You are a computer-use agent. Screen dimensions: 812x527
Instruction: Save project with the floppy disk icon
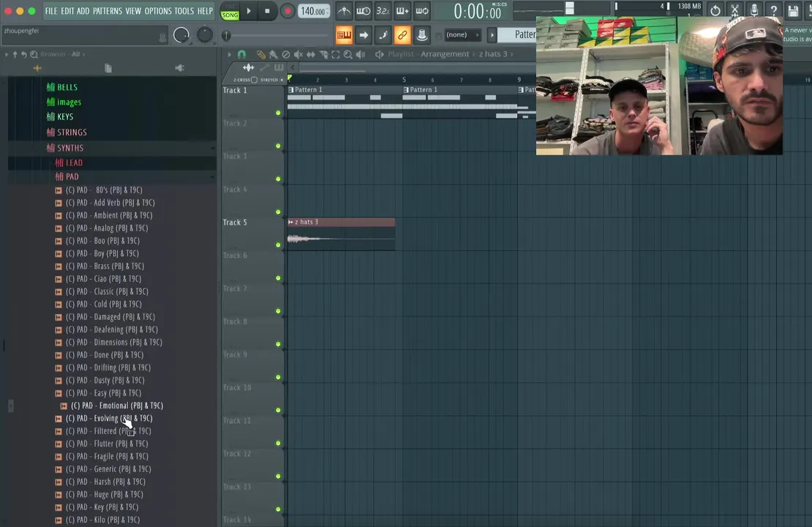click(793, 10)
